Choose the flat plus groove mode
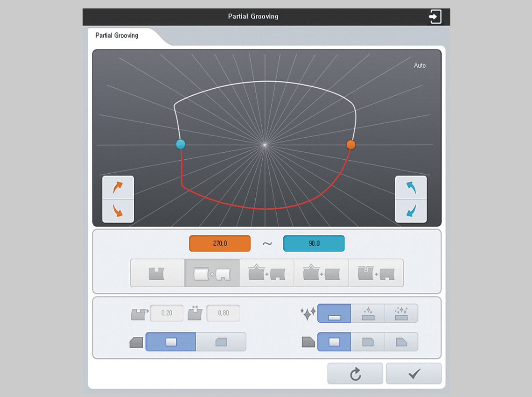The image size is (532, 397). tap(212, 273)
